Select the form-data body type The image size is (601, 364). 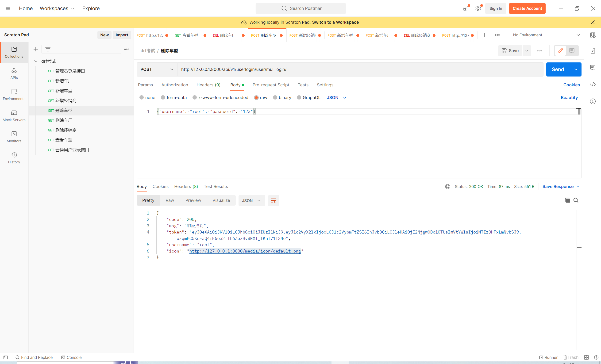pyautogui.click(x=163, y=98)
